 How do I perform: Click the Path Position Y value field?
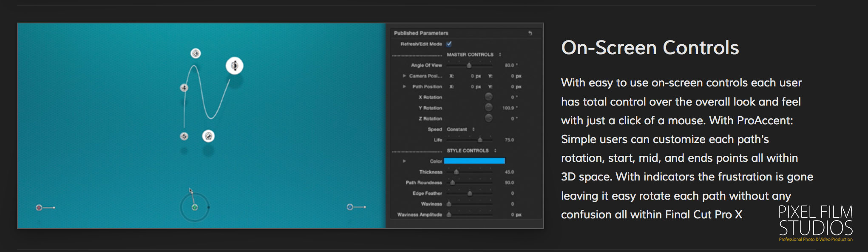pos(516,86)
